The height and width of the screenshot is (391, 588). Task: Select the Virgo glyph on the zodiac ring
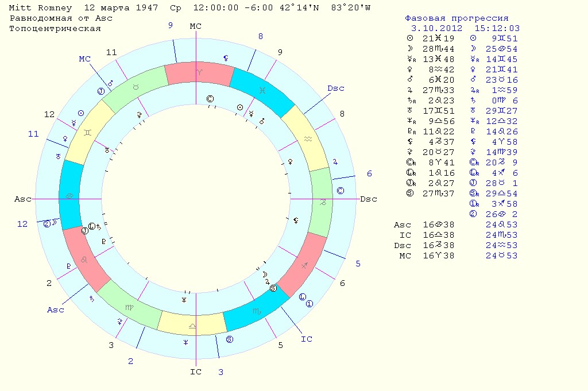pos(129,307)
